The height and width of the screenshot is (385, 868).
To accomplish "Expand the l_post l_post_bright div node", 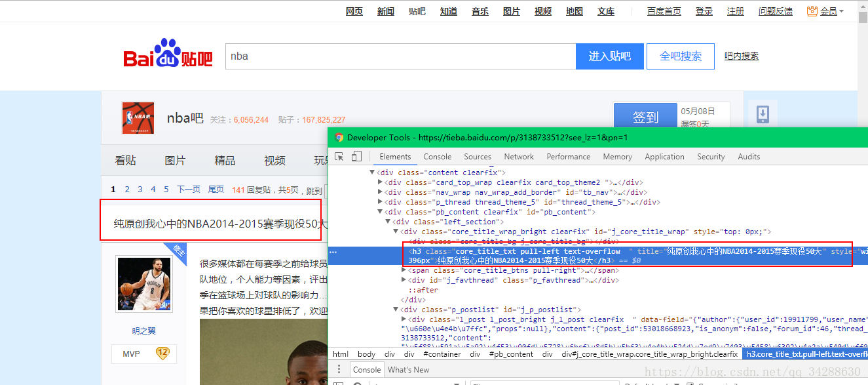I will 404,319.
